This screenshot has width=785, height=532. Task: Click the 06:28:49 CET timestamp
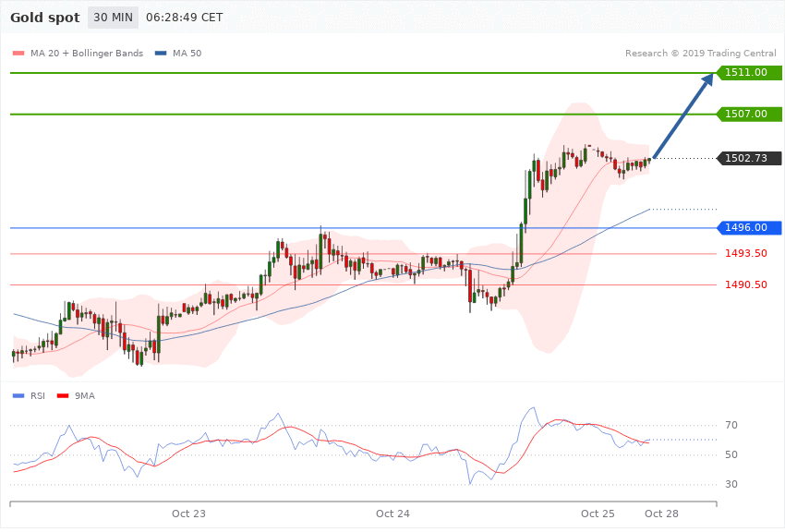[x=184, y=18]
